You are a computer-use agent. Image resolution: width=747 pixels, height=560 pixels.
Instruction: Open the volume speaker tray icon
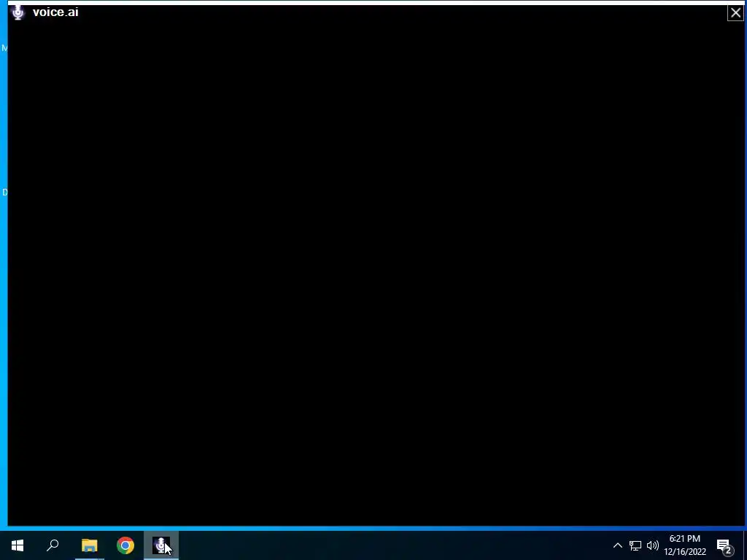653,545
